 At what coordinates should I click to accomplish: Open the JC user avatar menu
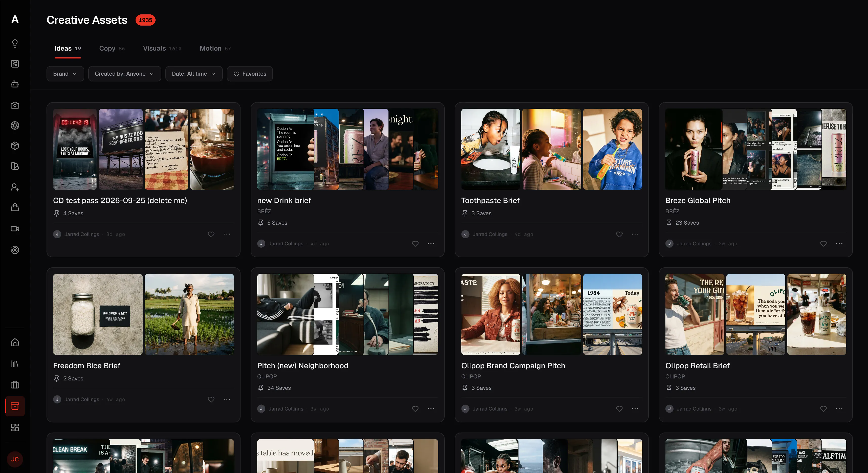pos(15,459)
